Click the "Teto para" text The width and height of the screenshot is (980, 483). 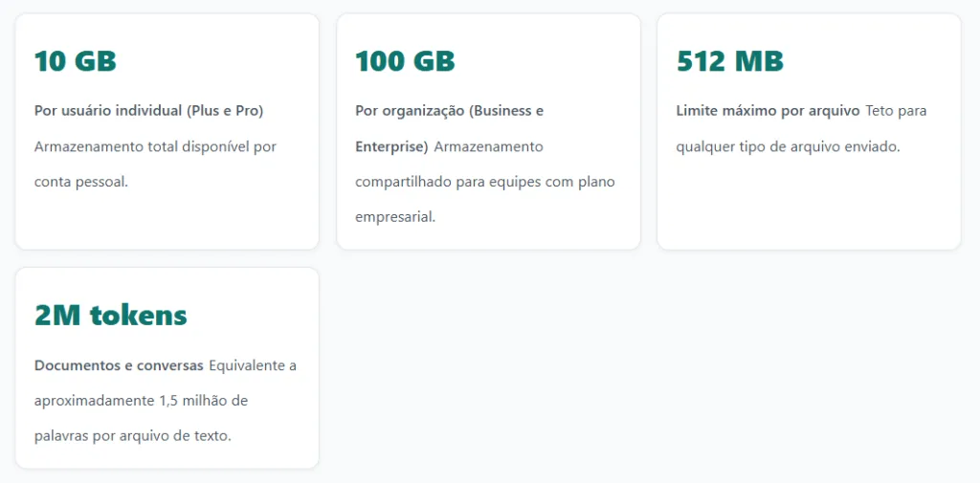coord(896,111)
